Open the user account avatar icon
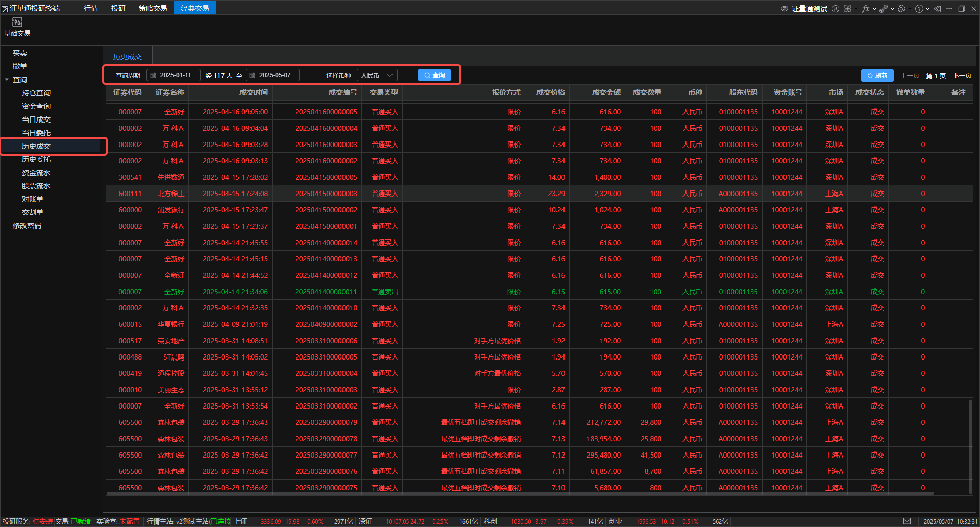Screen dimensions: 980x527 [836, 9]
